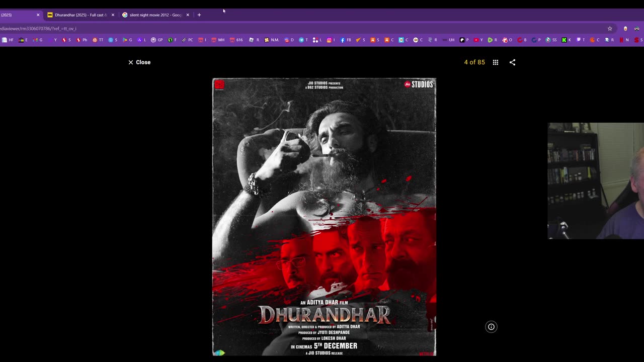
Task: Open the Gmail G bookmark
Action: [37, 40]
